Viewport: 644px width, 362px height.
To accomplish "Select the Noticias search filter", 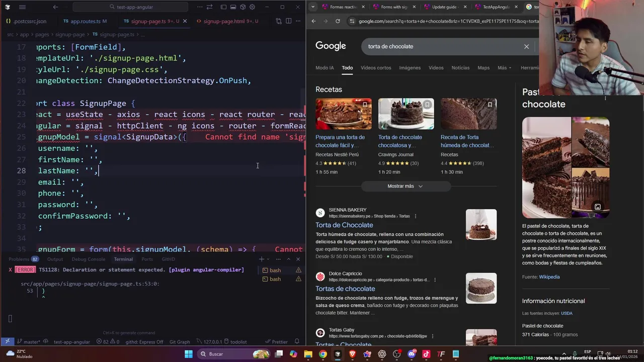I will 460,68.
